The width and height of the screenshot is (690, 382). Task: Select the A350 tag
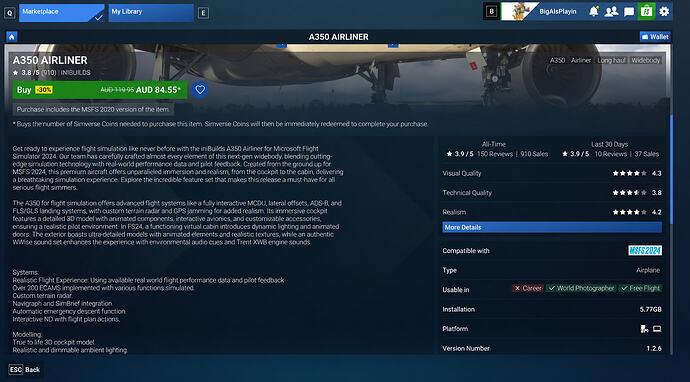click(x=558, y=60)
